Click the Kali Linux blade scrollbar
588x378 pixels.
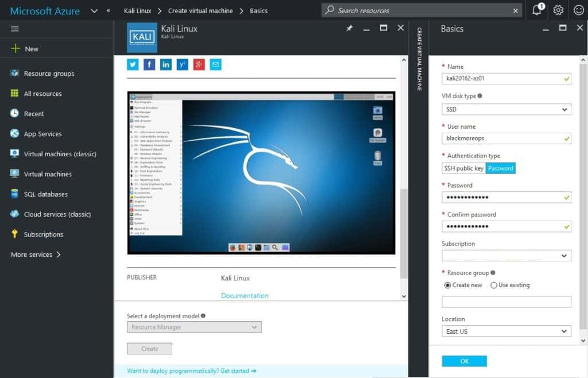pyautogui.click(x=404, y=233)
